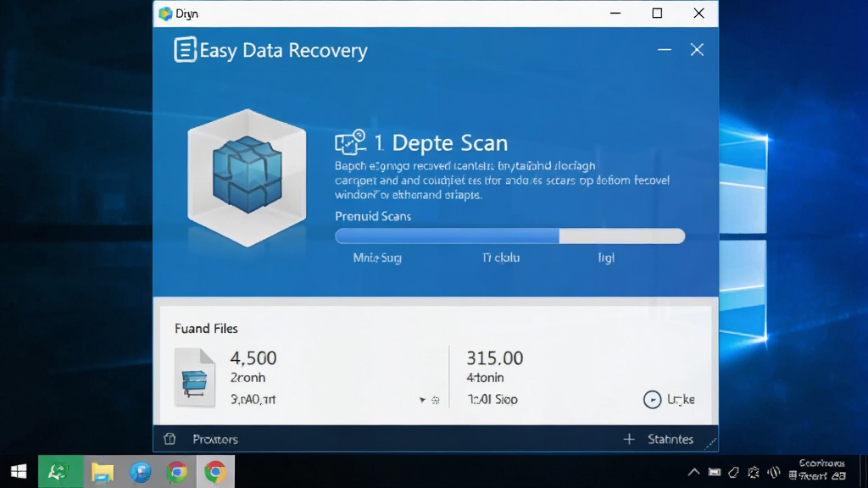Click the "Ti clalu" label under the progress bar
Viewport: 868px width, 488px height.
[x=501, y=258]
